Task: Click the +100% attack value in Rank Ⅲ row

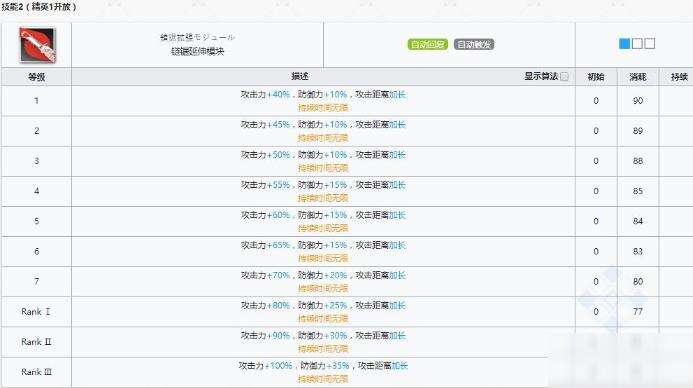Action: [x=278, y=365]
